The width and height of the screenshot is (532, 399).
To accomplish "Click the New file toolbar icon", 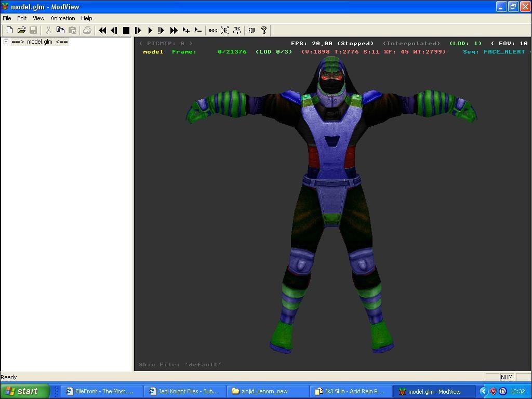I will point(9,31).
